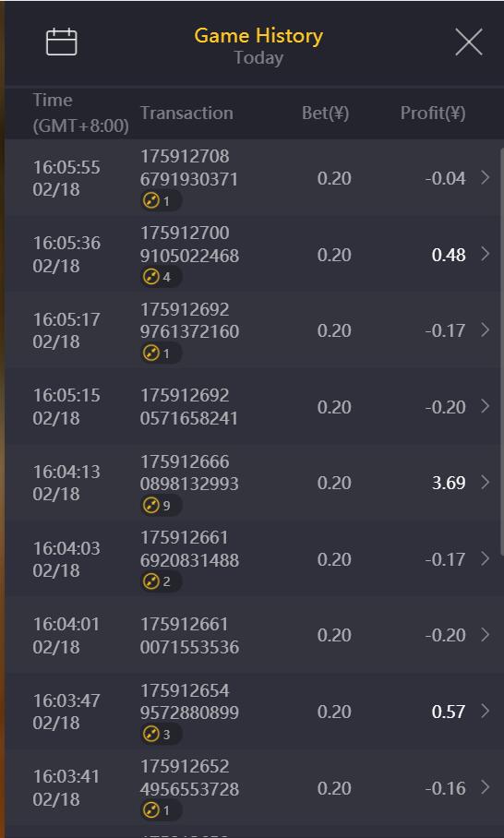Open the calendar date picker icon

(62, 42)
